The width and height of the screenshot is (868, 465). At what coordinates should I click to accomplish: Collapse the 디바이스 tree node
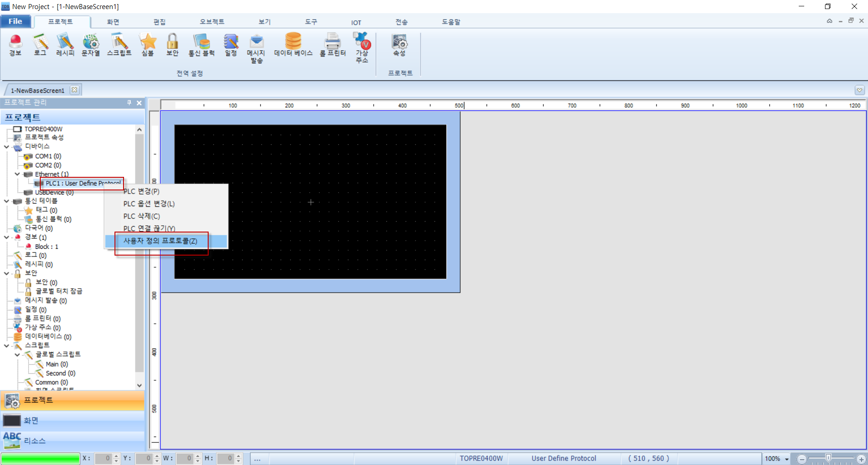tap(6, 147)
